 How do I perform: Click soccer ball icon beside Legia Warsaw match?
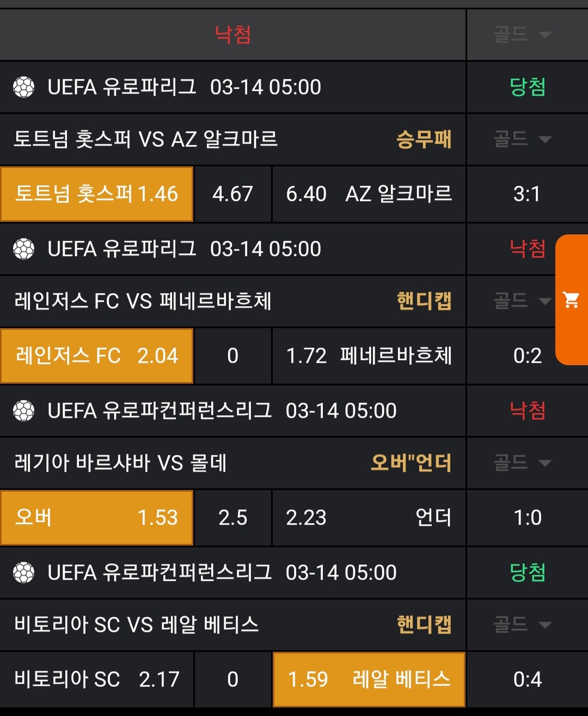pyautogui.click(x=23, y=411)
